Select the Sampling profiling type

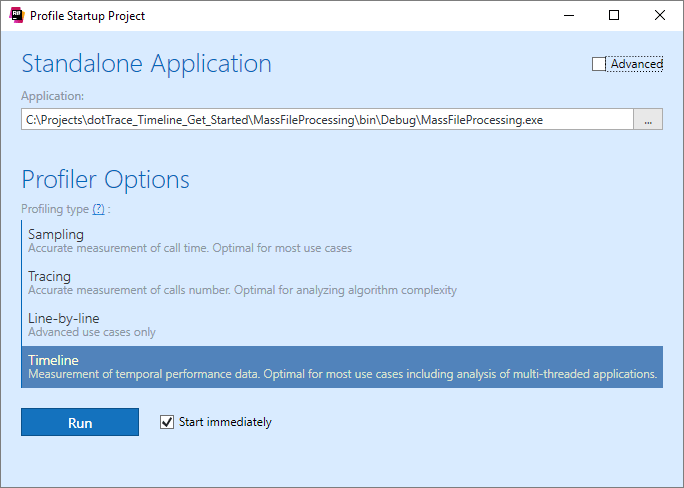coord(56,235)
